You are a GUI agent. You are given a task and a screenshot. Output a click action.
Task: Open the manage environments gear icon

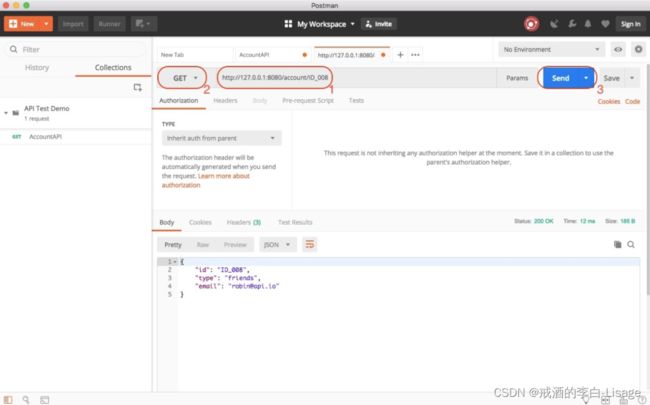(x=638, y=49)
